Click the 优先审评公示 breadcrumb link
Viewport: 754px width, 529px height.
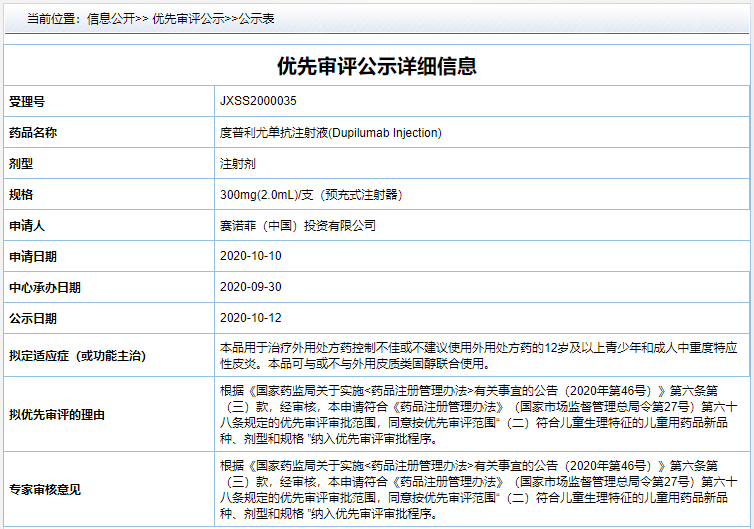coord(188,19)
